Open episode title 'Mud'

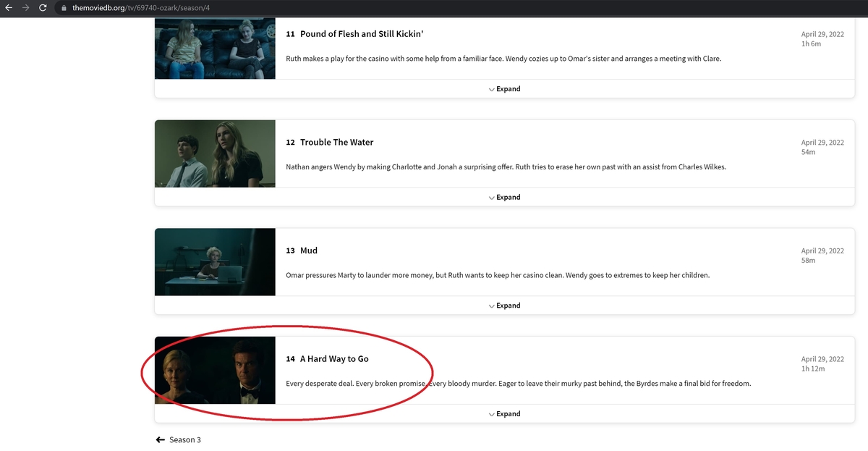tap(309, 250)
